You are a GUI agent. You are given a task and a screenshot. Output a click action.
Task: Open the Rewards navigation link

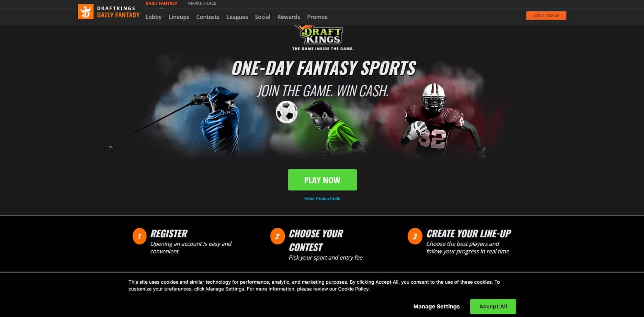pyautogui.click(x=289, y=17)
